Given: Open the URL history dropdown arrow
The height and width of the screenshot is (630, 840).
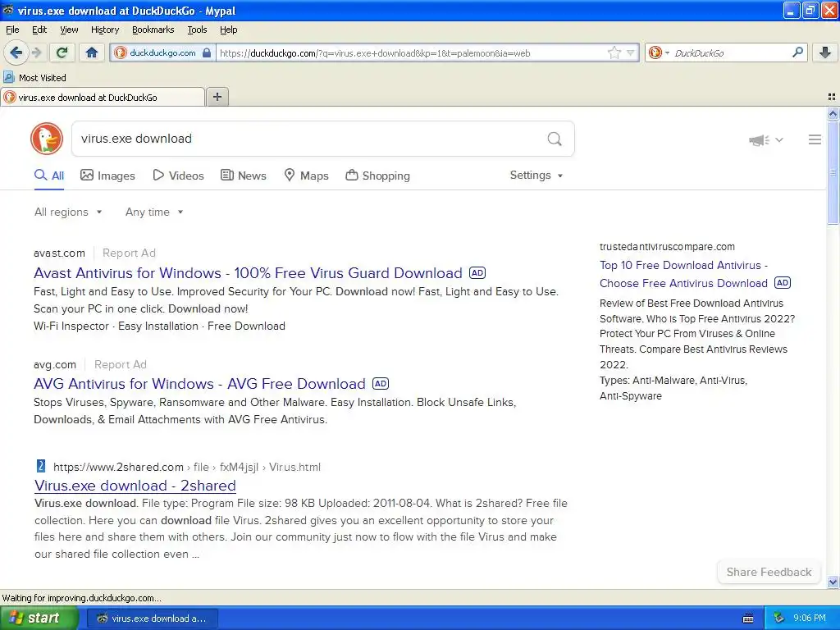Looking at the screenshot, I should 631,52.
